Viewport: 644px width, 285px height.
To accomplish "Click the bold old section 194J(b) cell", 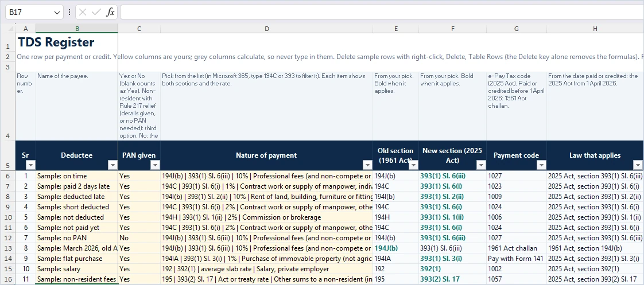I will (396, 248).
